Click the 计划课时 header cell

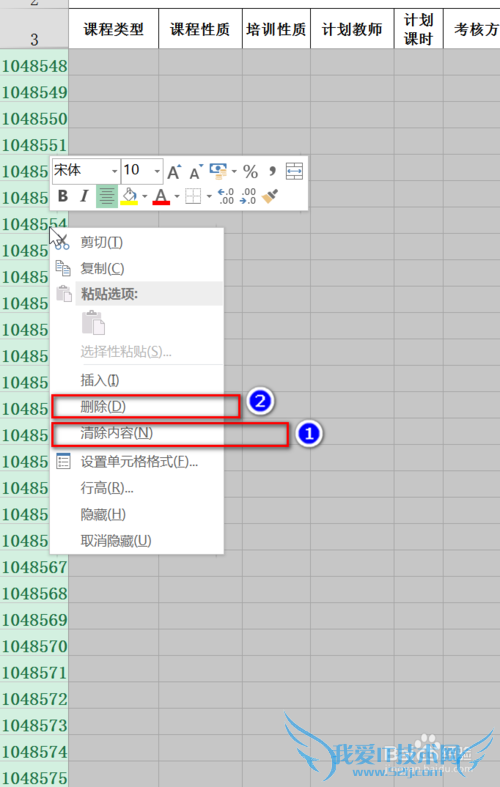[419, 29]
